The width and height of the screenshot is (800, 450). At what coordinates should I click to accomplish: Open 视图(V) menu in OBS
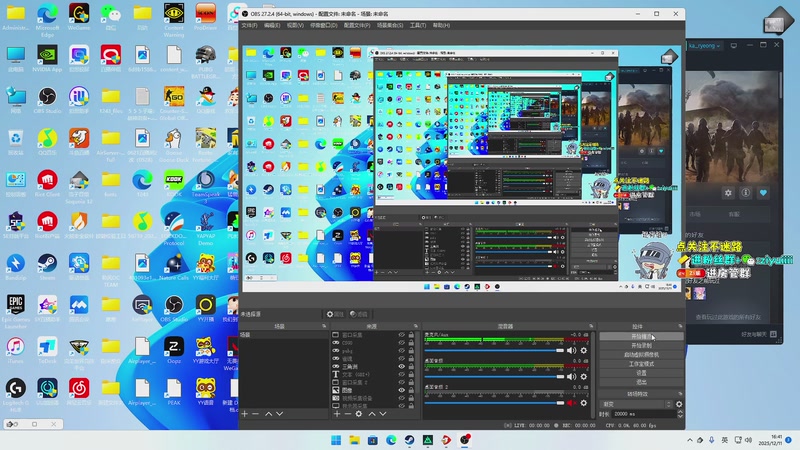point(295,25)
